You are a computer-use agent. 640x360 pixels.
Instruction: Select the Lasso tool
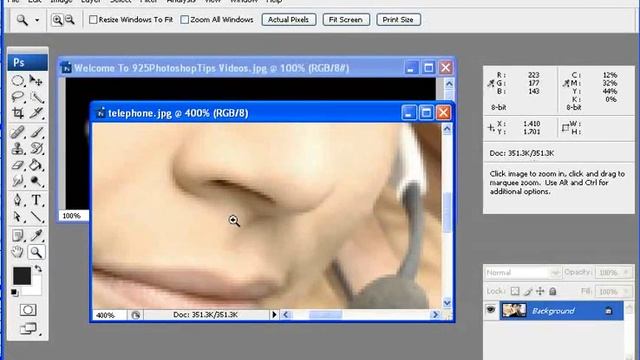pos(18,97)
